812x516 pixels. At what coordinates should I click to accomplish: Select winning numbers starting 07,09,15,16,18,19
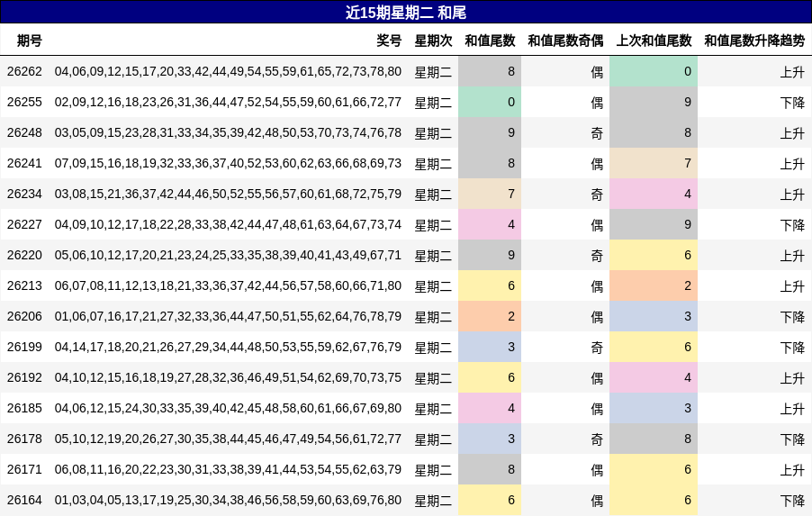tap(228, 163)
